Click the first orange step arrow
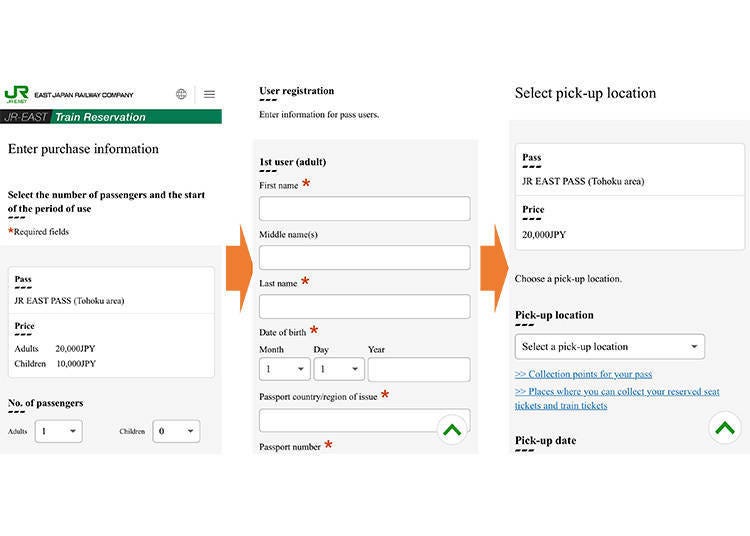Screen dimensions: 750x536 pos(239,268)
